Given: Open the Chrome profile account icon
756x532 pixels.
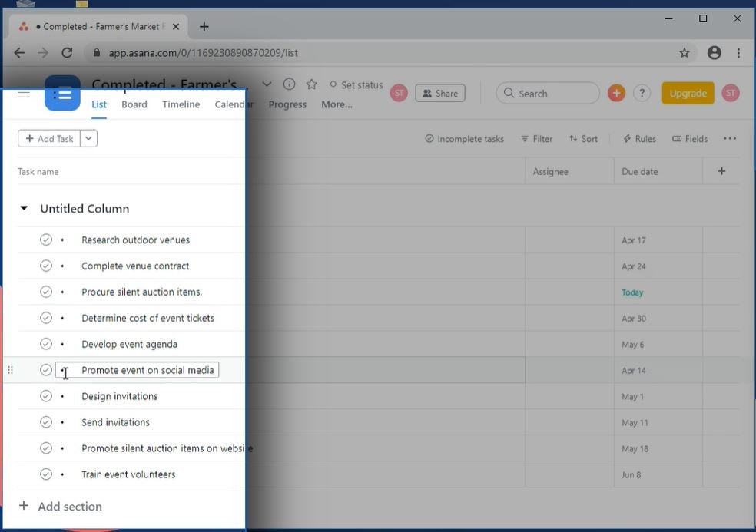Looking at the screenshot, I should tap(714, 52).
